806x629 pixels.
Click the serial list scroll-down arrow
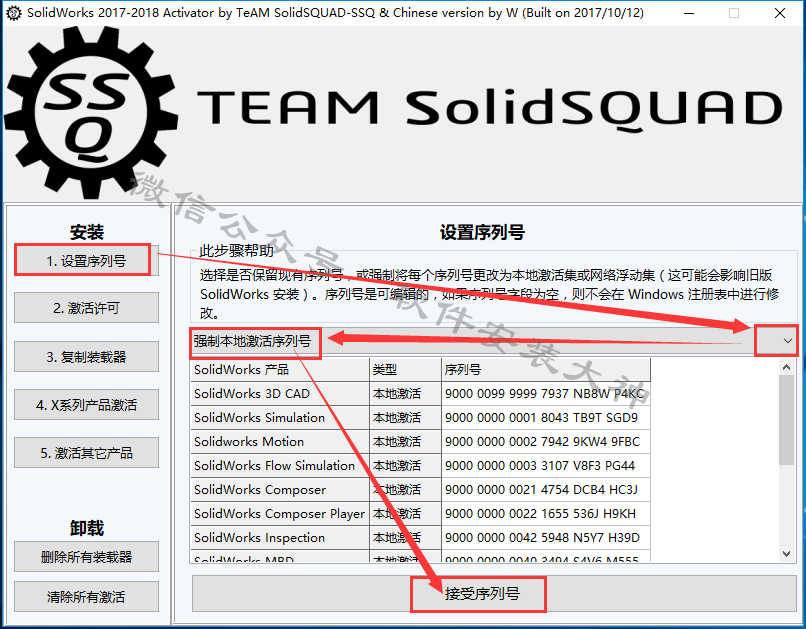coord(786,553)
